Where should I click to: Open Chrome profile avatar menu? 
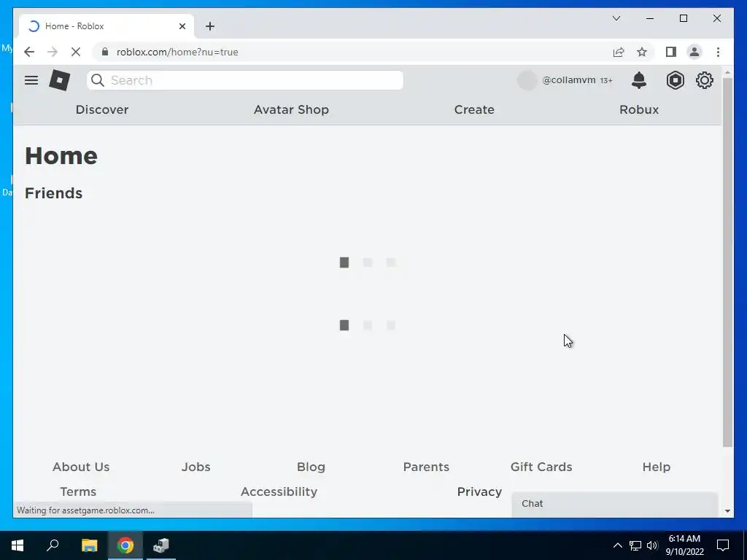pyautogui.click(x=694, y=52)
